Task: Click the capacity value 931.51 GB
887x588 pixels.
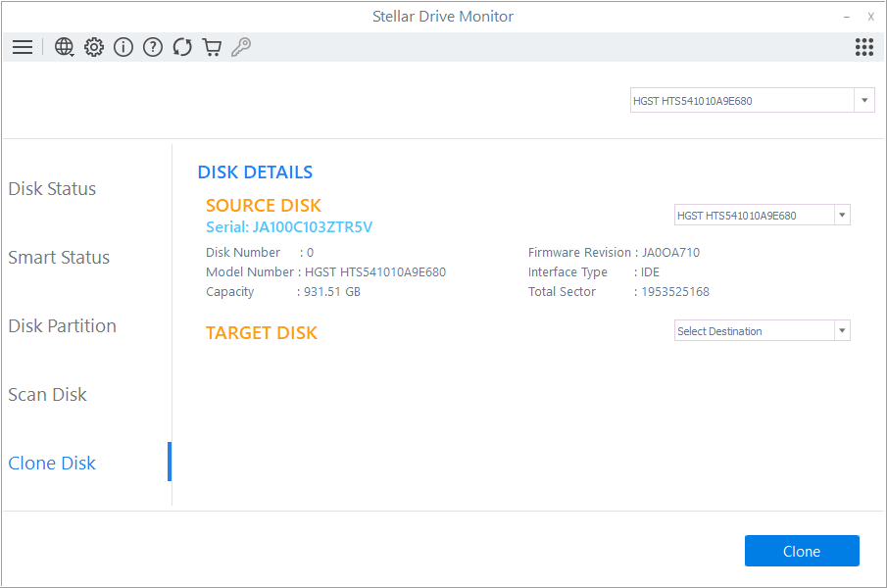Action: tap(332, 292)
